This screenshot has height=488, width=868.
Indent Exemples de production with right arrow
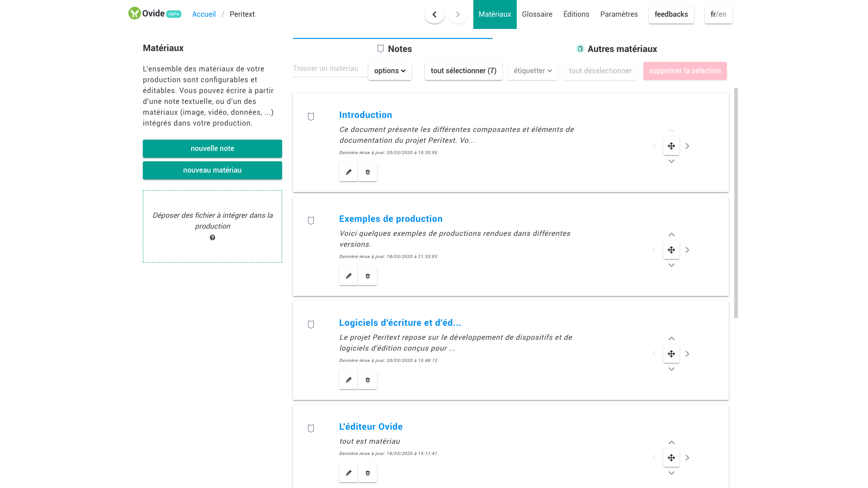(x=687, y=250)
